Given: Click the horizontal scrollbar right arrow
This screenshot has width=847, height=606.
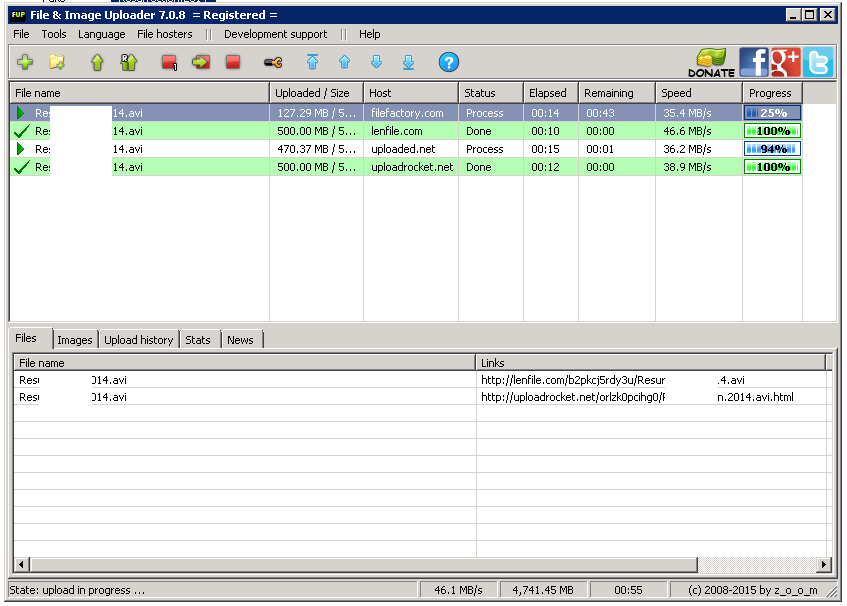Looking at the screenshot, I should click(x=823, y=565).
